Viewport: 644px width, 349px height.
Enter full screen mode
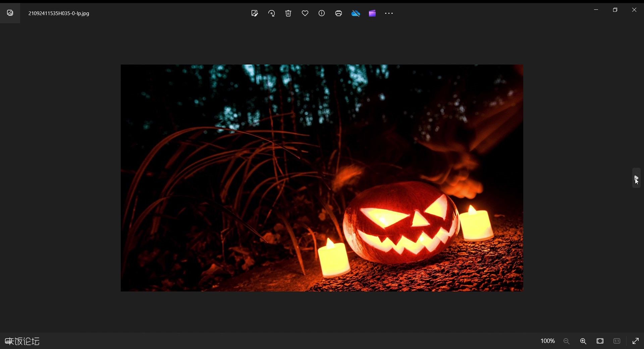[x=636, y=341]
